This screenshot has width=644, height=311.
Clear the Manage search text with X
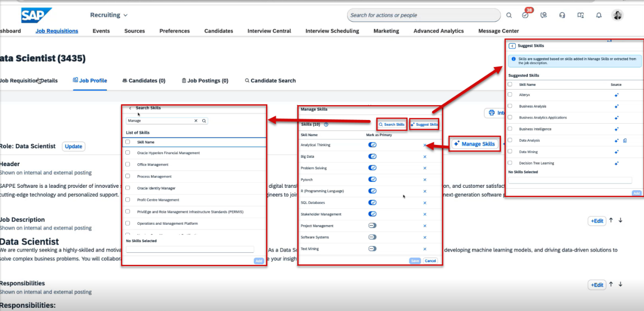[196, 121]
